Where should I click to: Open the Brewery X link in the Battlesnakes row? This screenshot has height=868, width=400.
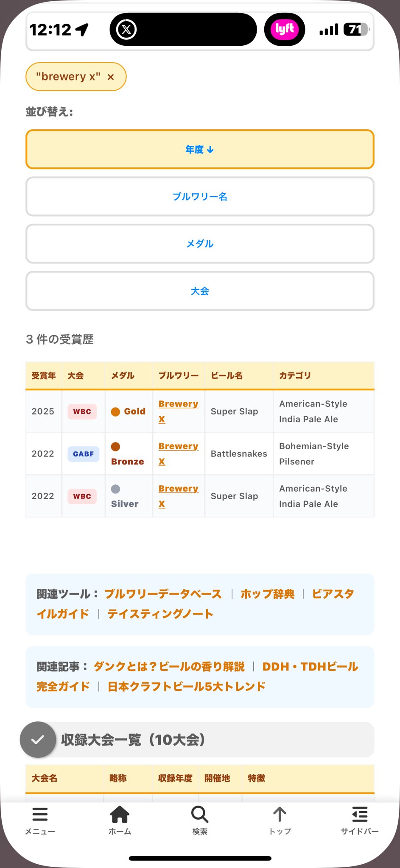click(178, 453)
